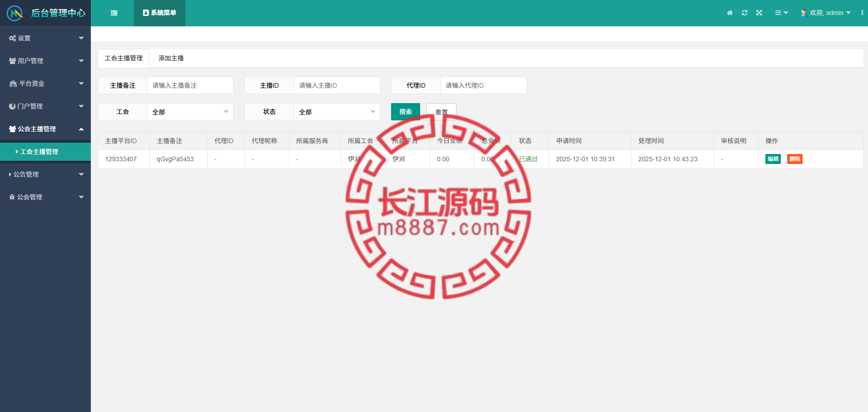Image resolution: width=868 pixels, height=412 pixels.
Task: Expand the 门户管理 sidebar menu arrow
Action: (81, 106)
